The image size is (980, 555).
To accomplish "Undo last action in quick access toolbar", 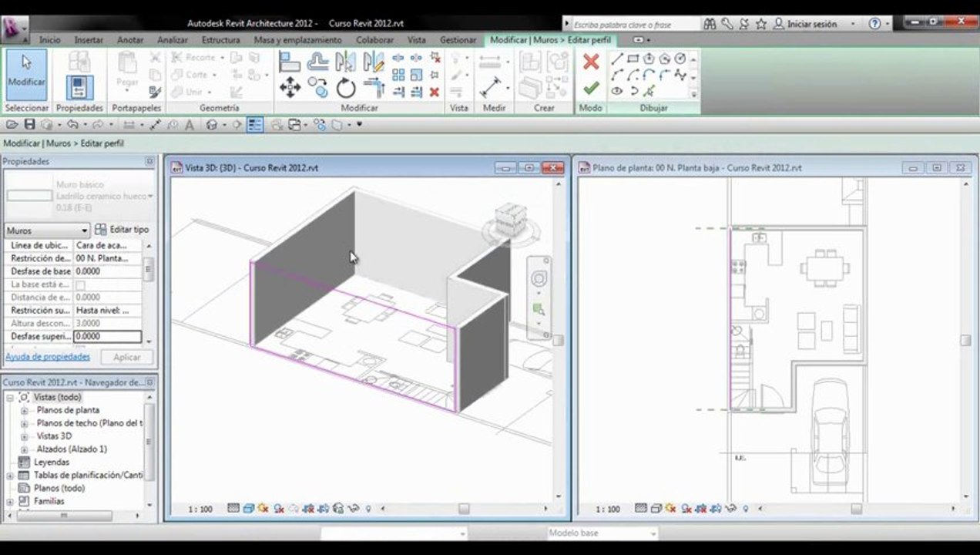I will click(x=72, y=124).
